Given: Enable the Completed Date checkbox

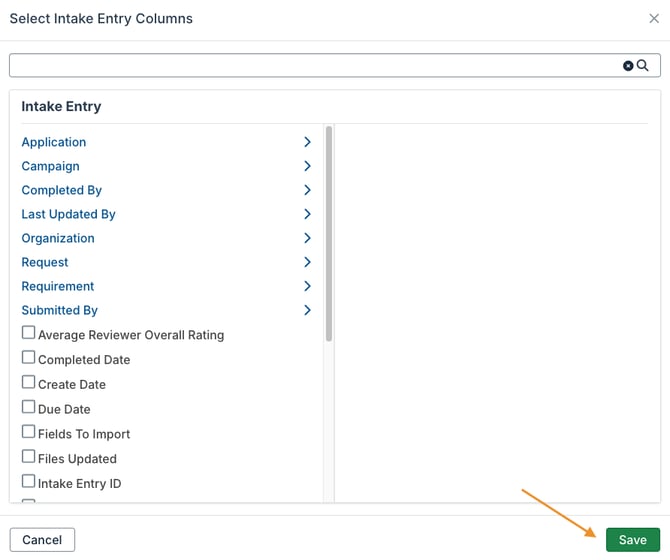Looking at the screenshot, I should tap(29, 358).
